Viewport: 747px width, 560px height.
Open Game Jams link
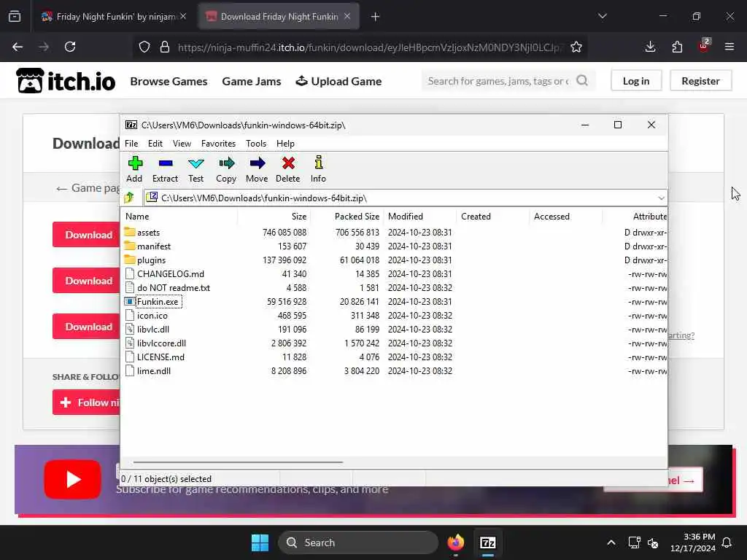tap(252, 82)
